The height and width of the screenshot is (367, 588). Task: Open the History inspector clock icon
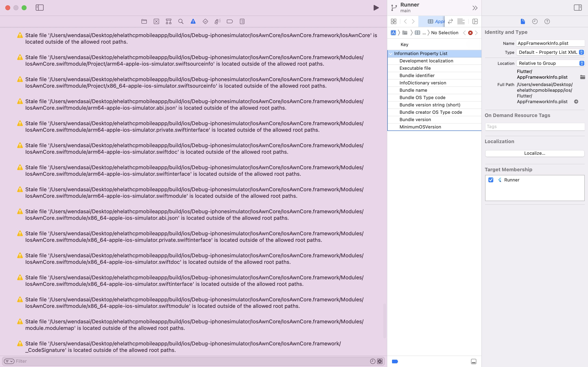tap(535, 21)
